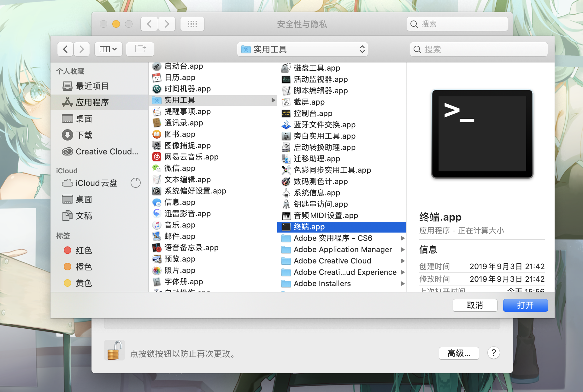Screen dimensions: 583x392
Task: Click the Script Editor icon 脚本编辑器.app
Action: point(286,91)
